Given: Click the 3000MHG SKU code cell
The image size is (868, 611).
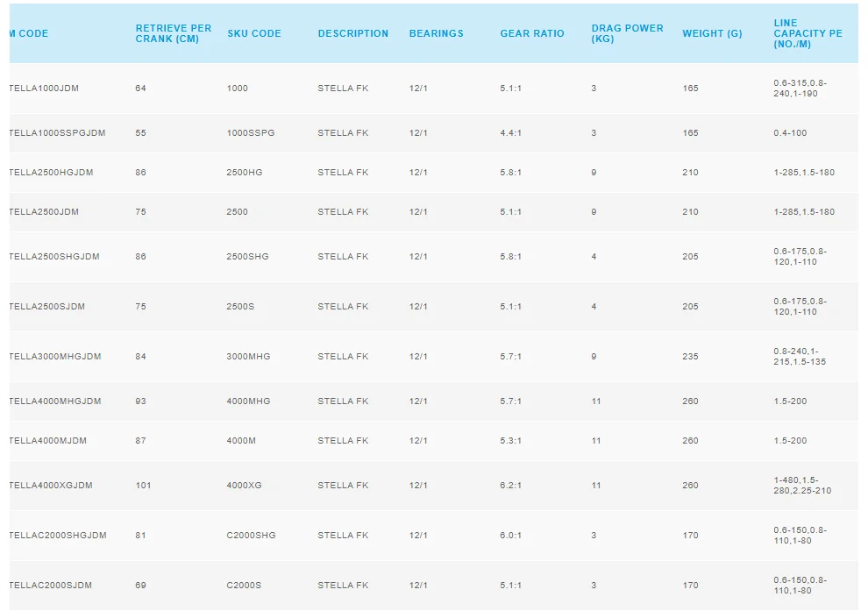Looking at the screenshot, I should pyautogui.click(x=248, y=357).
